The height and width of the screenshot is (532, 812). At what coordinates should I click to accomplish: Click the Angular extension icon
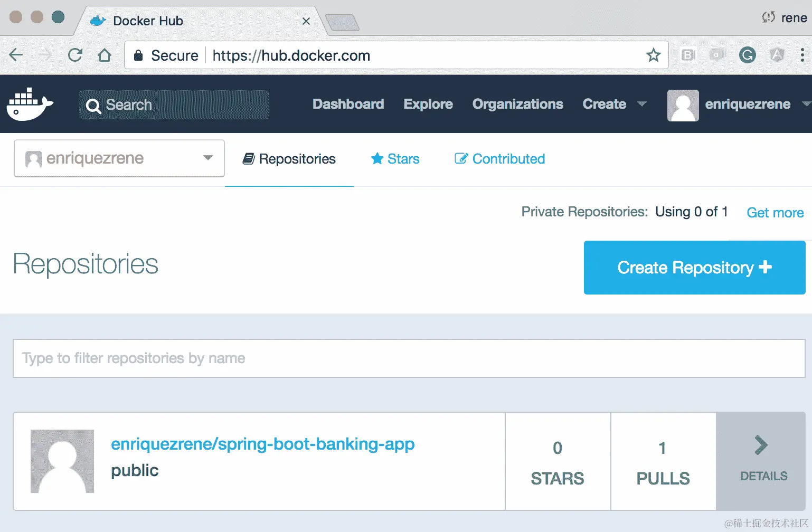777,54
